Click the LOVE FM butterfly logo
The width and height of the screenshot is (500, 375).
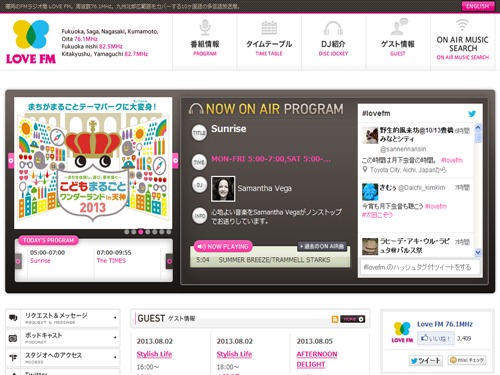[31, 42]
